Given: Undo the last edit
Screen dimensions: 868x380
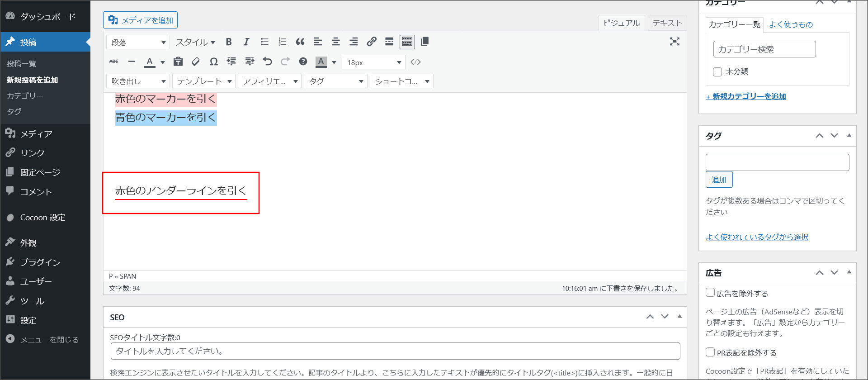Looking at the screenshot, I should pos(267,62).
